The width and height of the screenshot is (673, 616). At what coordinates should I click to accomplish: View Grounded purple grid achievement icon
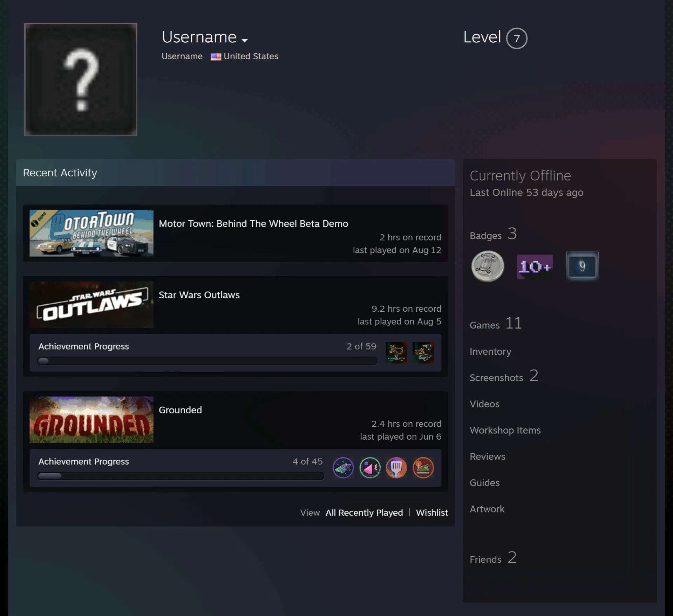click(x=343, y=467)
